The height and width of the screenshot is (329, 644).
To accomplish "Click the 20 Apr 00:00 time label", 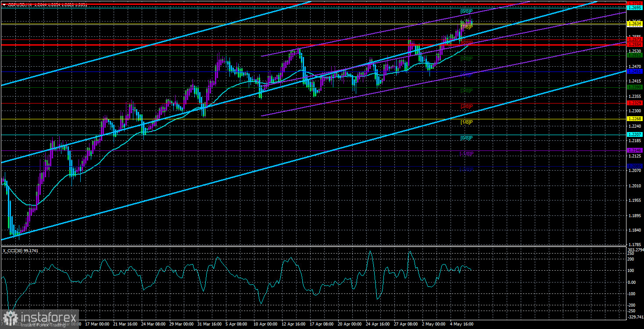I will 350,325.
